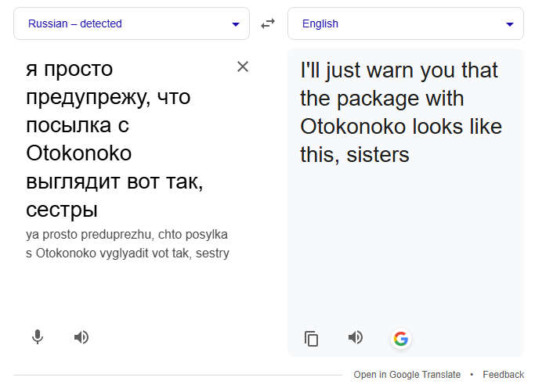Listen to the English translation
The image size is (553, 392).
(x=356, y=337)
